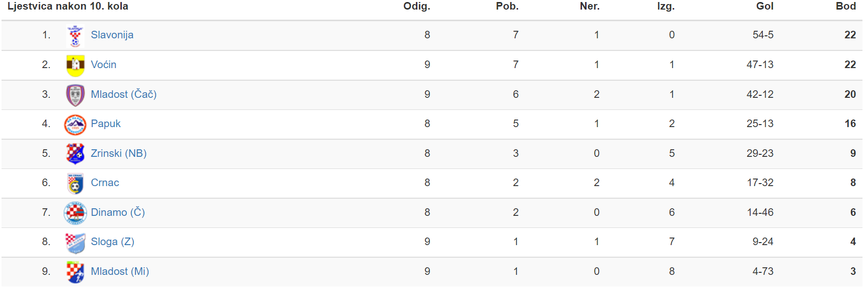Click the Papuk round mountain logo

tap(76, 124)
